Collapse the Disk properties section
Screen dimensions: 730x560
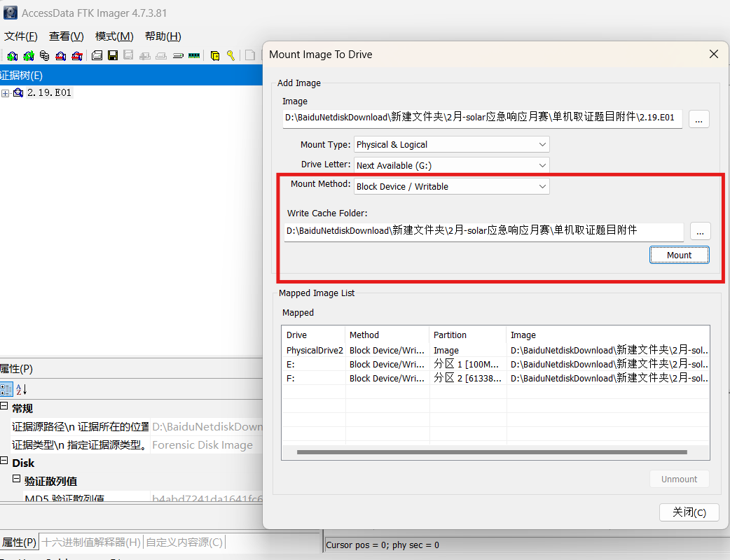(4, 461)
